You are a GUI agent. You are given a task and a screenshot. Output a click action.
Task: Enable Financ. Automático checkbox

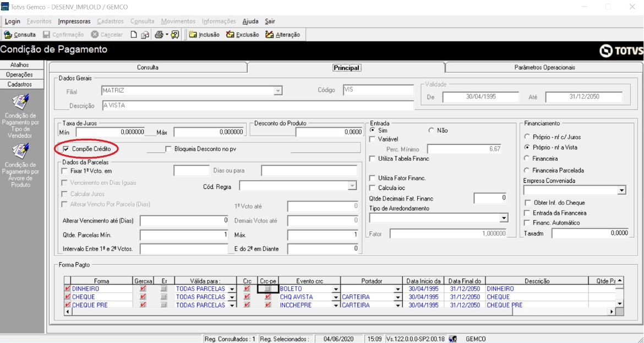pos(528,222)
